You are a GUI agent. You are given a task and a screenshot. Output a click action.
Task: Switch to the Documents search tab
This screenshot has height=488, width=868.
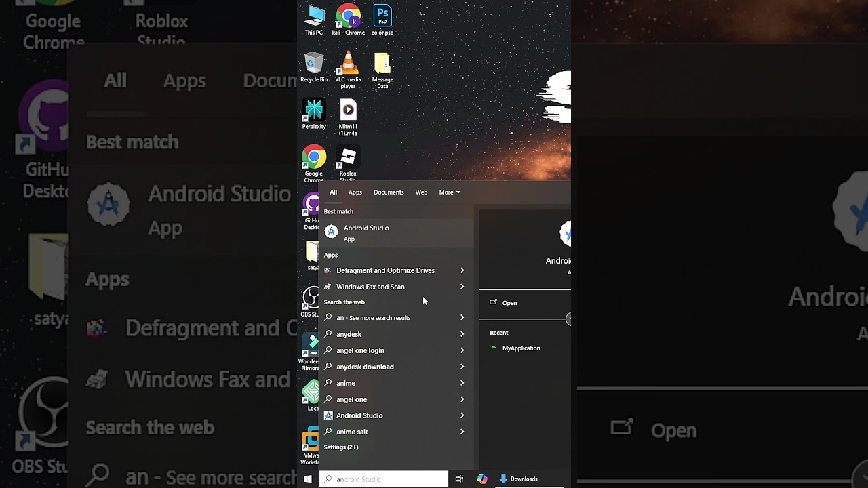[x=389, y=192]
